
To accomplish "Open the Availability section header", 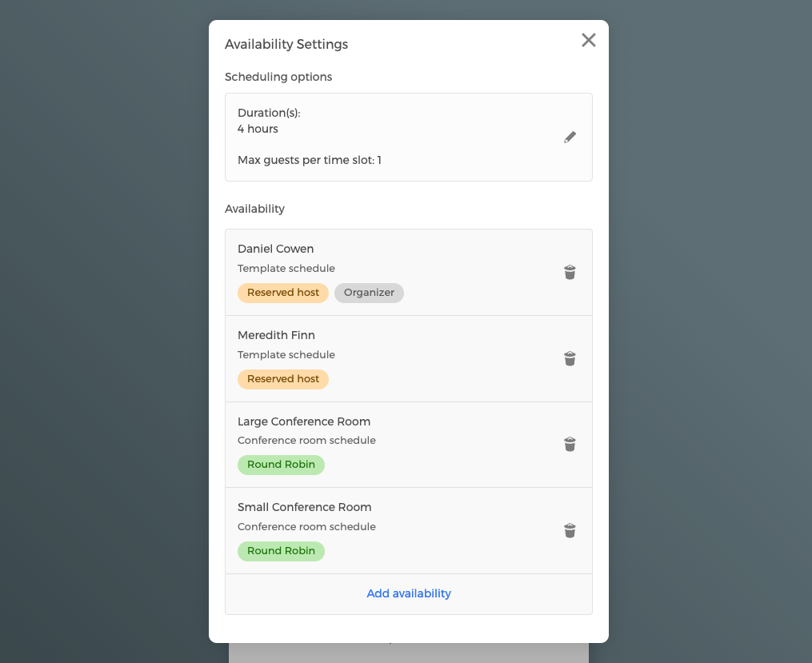I will pyautogui.click(x=255, y=209).
